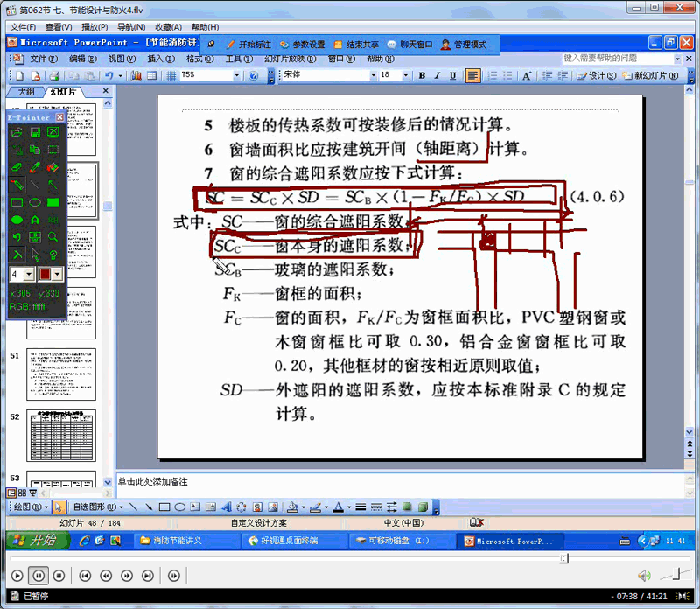
Task: Toggle underline formatting
Action: (453, 75)
